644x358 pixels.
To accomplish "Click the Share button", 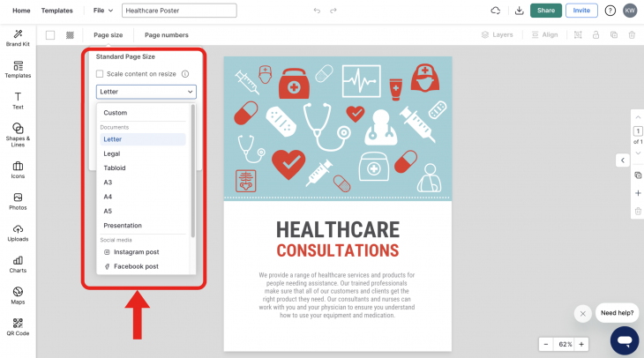I will coord(545,11).
